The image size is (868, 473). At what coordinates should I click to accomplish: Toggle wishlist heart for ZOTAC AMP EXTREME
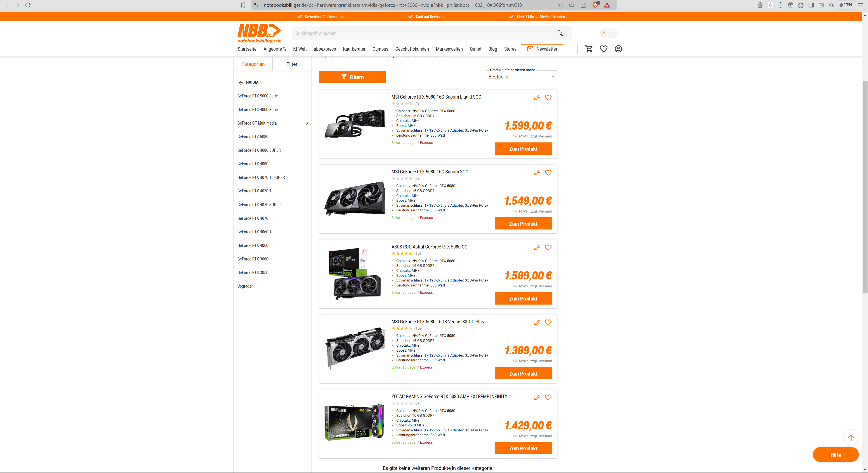548,397
